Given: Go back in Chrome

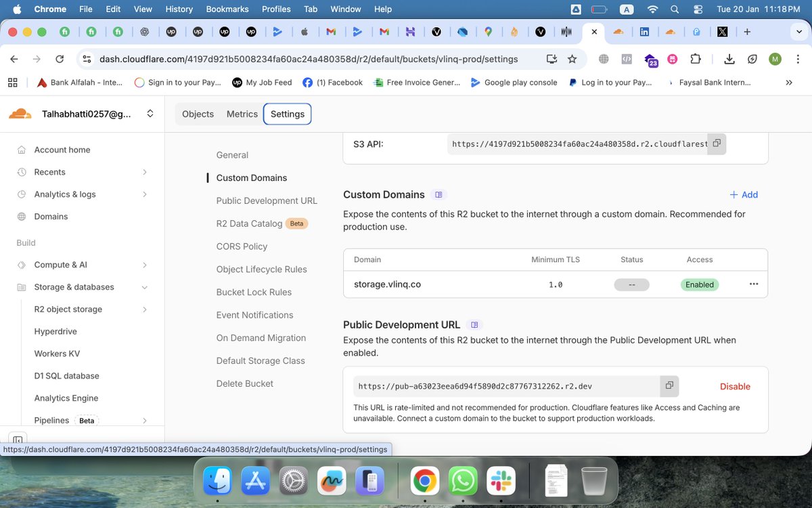Looking at the screenshot, I should 14,59.
